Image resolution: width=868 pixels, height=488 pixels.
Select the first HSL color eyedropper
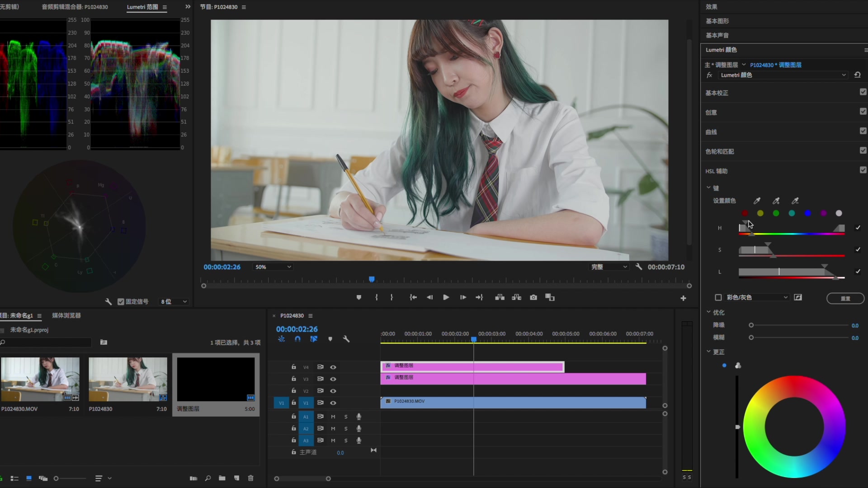pyautogui.click(x=757, y=201)
